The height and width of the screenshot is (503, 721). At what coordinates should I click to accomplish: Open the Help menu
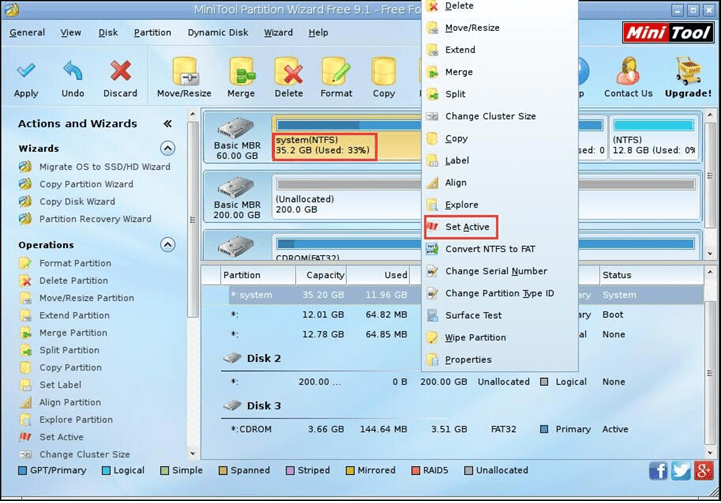pos(318,33)
